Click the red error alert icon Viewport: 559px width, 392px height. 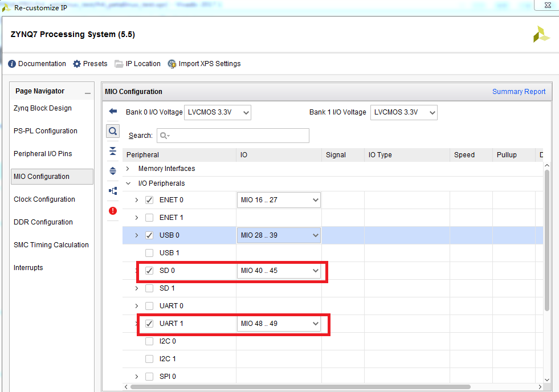point(113,211)
